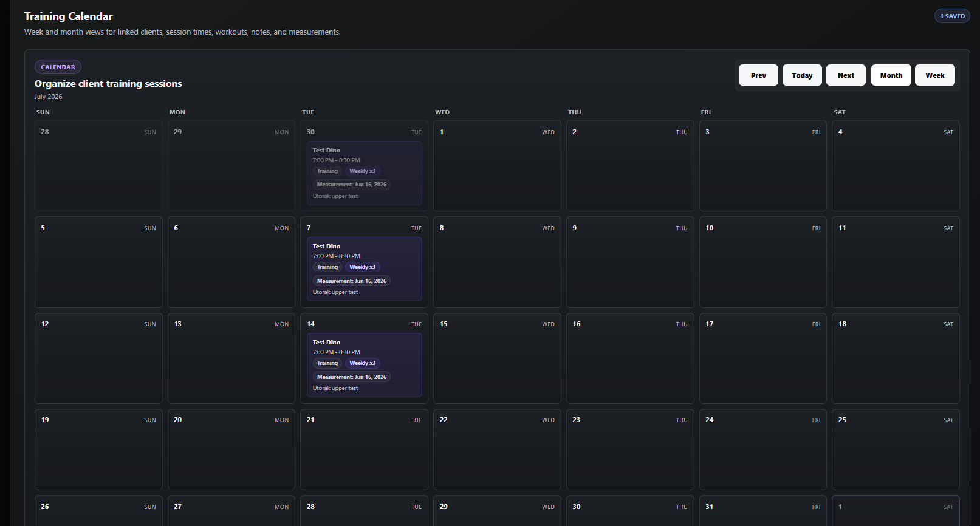Image resolution: width=980 pixels, height=526 pixels.
Task: Select the Wednesday July 1 cell
Action: point(497,166)
